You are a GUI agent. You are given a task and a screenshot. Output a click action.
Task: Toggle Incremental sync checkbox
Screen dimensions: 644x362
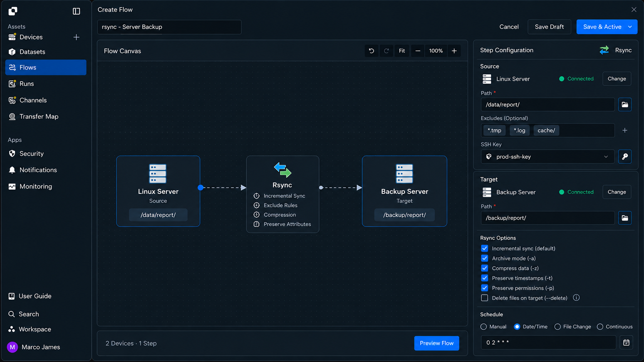[x=485, y=249]
